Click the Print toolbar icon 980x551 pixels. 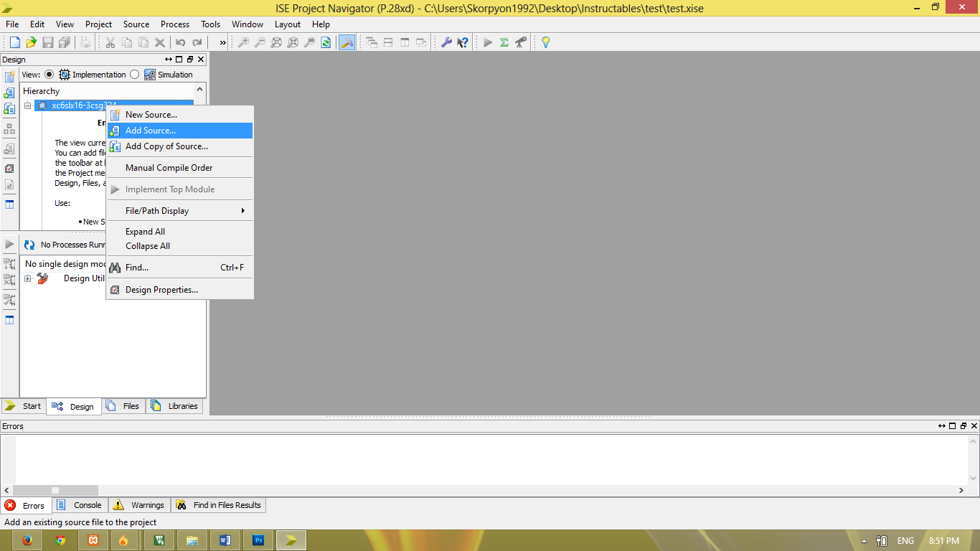pos(85,42)
